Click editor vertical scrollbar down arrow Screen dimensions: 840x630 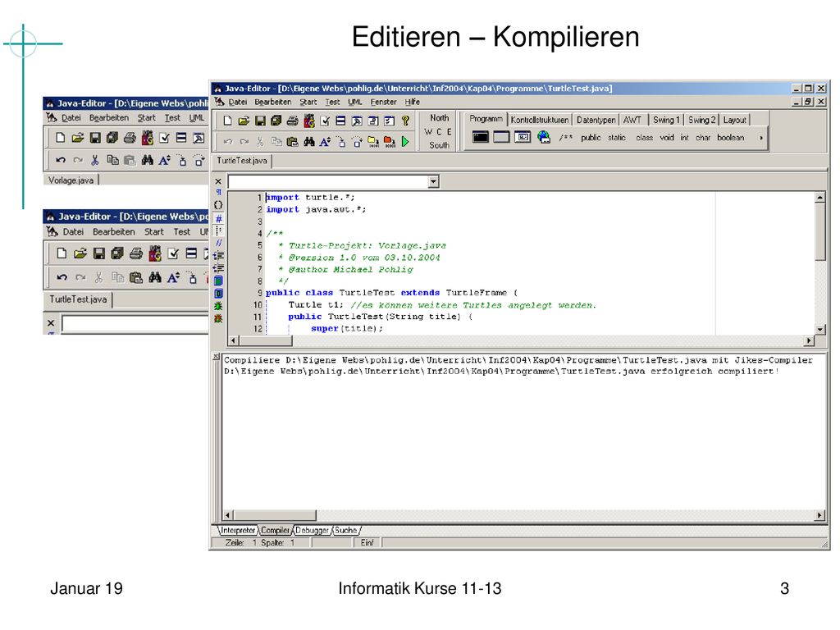[820, 330]
